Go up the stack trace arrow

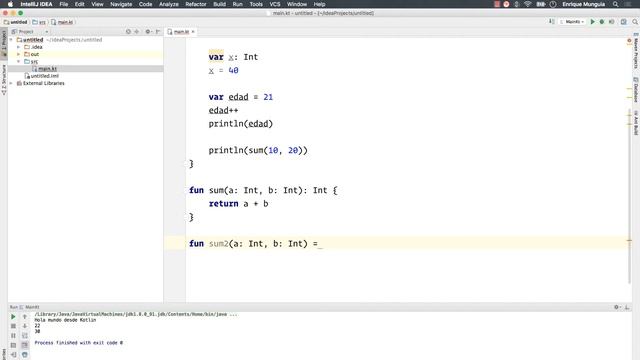coord(24,317)
